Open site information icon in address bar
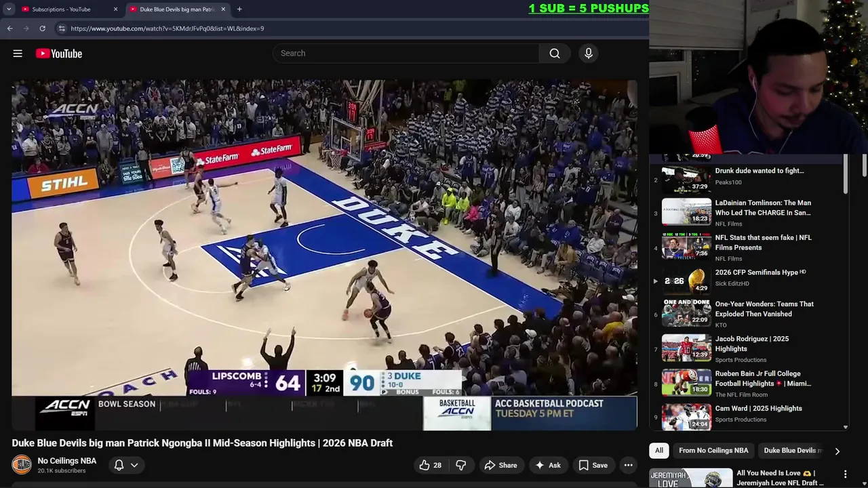868x488 pixels. coord(62,28)
